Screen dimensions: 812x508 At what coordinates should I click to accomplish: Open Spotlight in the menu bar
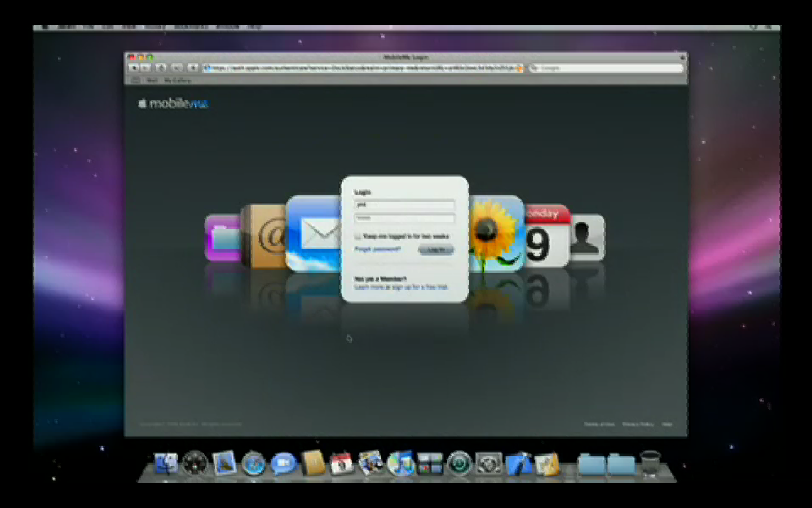coord(768,27)
